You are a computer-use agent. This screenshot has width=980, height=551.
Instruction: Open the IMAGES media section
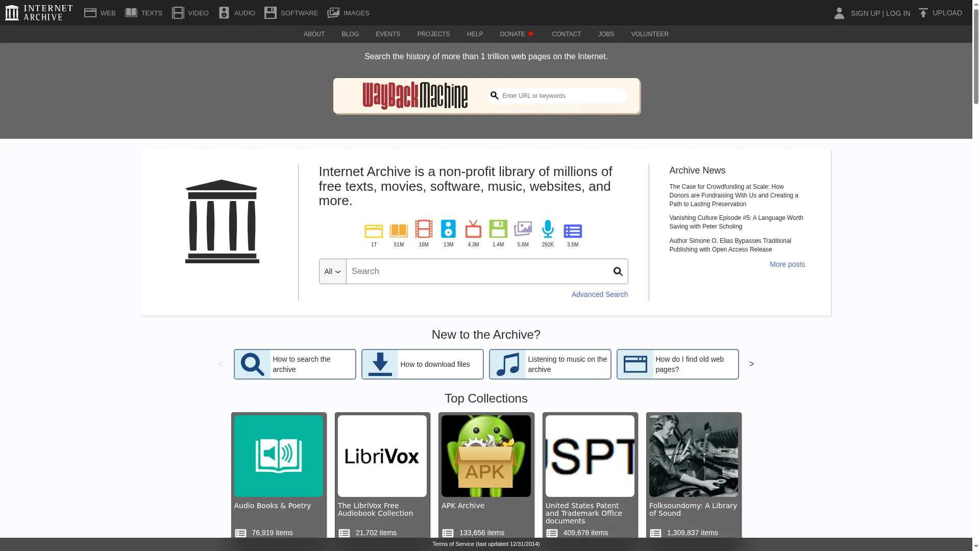point(349,13)
